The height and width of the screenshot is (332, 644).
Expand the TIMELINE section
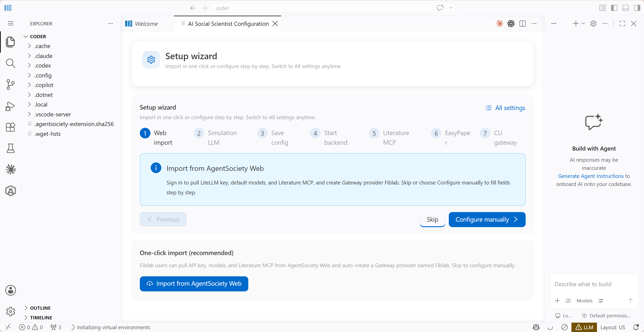[71, 318]
